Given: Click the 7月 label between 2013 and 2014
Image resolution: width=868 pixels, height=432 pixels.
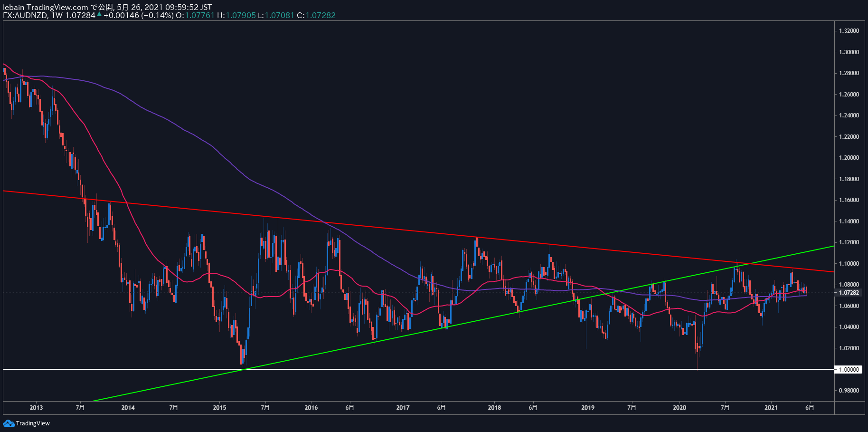Looking at the screenshot, I should 80,407.
